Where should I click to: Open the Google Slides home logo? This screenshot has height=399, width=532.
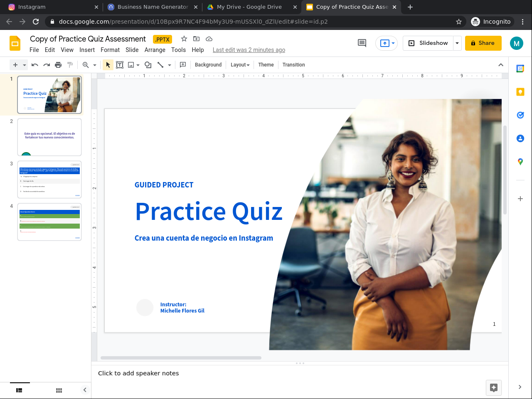point(15,43)
